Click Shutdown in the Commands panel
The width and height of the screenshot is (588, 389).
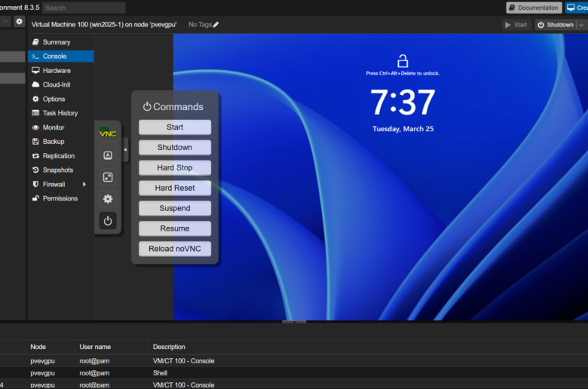[x=175, y=148]
